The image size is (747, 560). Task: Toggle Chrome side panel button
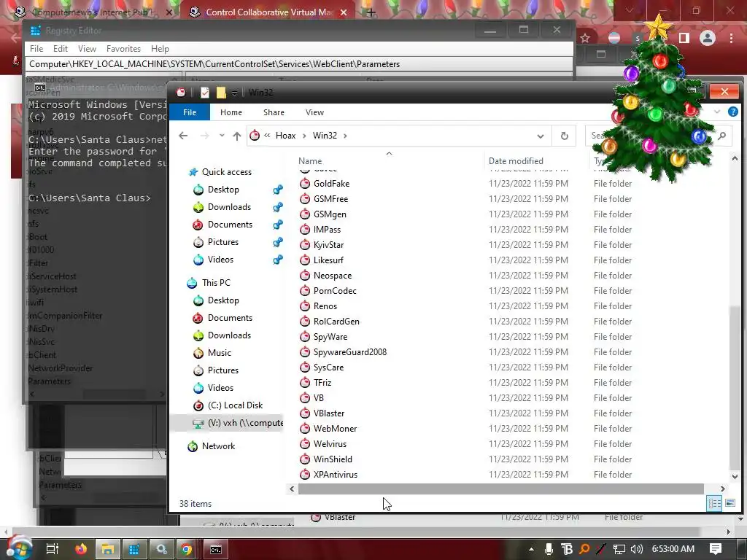(x=684, y=38)
